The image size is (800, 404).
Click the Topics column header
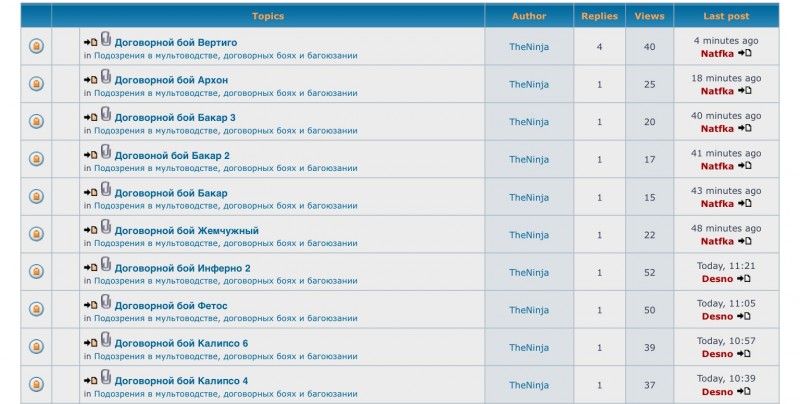268,16
